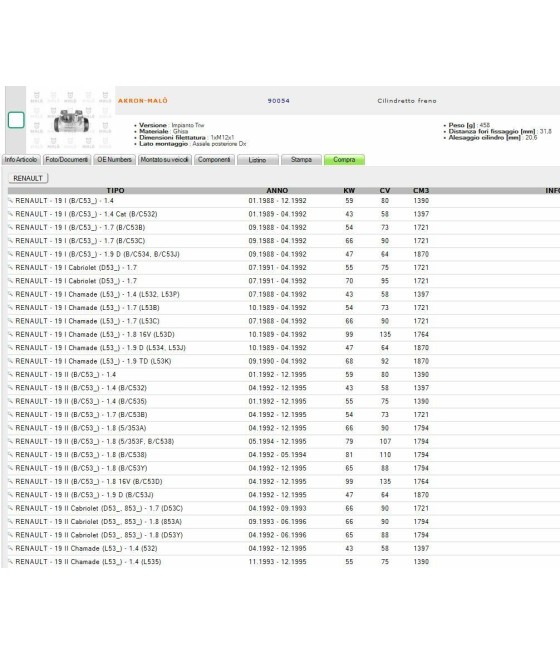Click the magnifier icon for 19 II Cabriolet 1.7 (D53C)

point(11,508)
